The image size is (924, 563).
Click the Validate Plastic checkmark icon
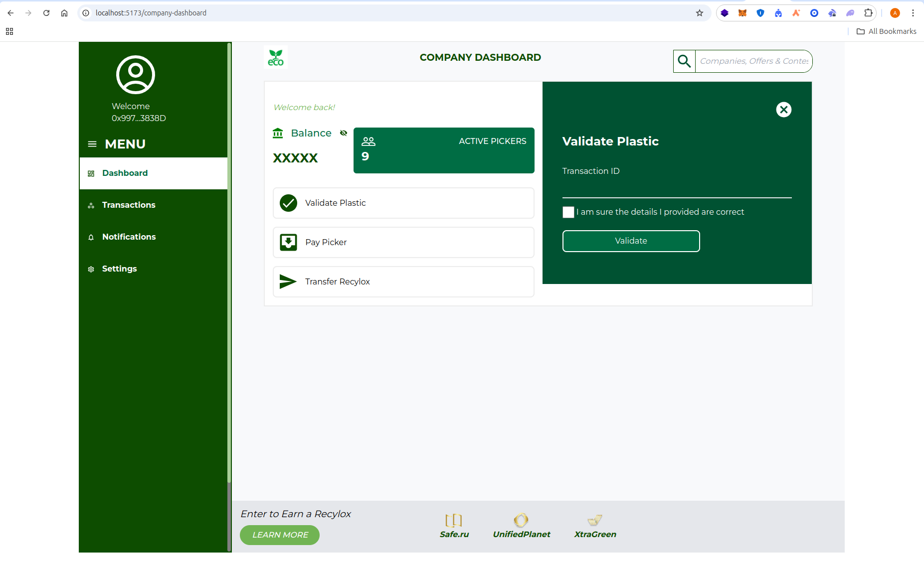pos(288,203)
